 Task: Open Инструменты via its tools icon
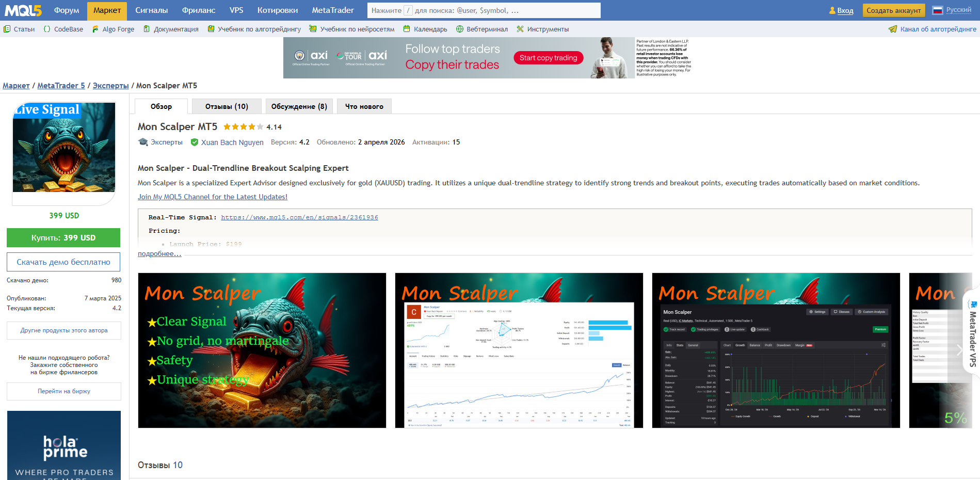pos(520,29)
